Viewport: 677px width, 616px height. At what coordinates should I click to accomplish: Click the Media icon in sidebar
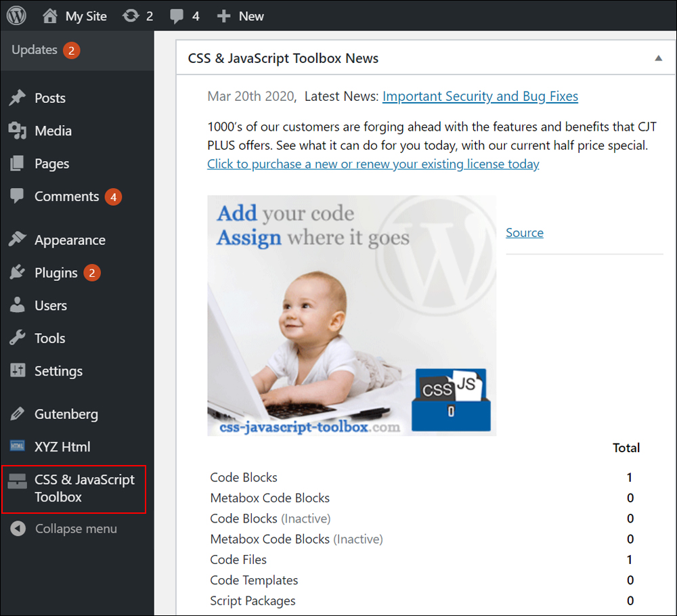tap(18, 131)
